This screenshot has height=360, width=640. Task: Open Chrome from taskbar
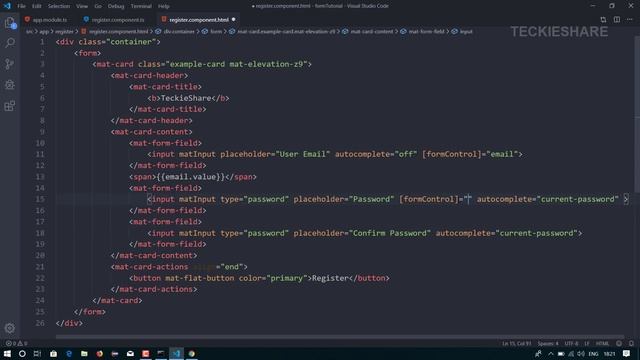coord(191,353)
